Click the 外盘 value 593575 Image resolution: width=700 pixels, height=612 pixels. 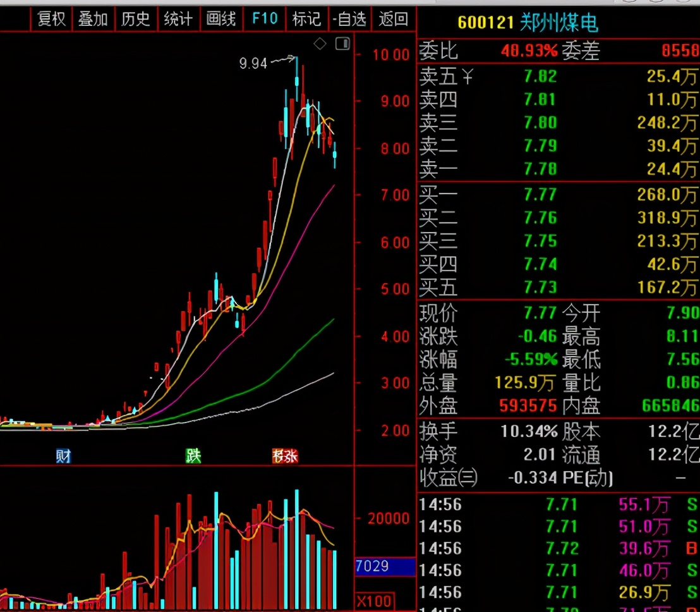pos(528,406)
